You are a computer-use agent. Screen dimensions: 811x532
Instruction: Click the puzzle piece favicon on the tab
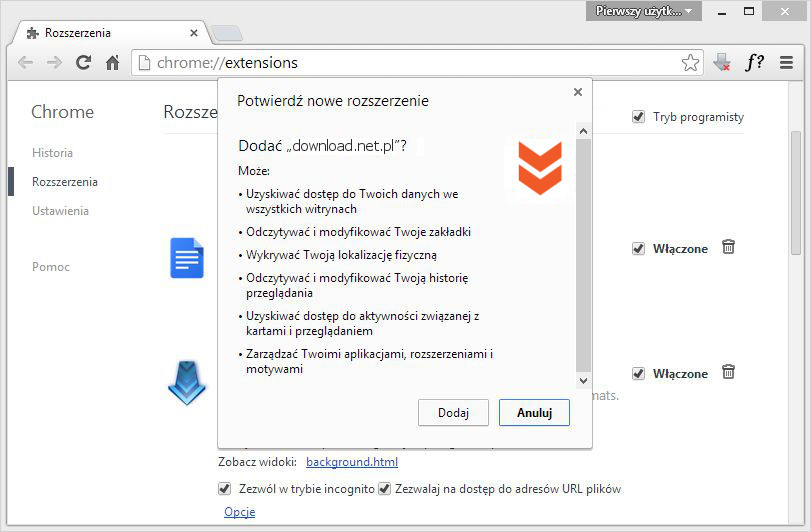(33, 33)
